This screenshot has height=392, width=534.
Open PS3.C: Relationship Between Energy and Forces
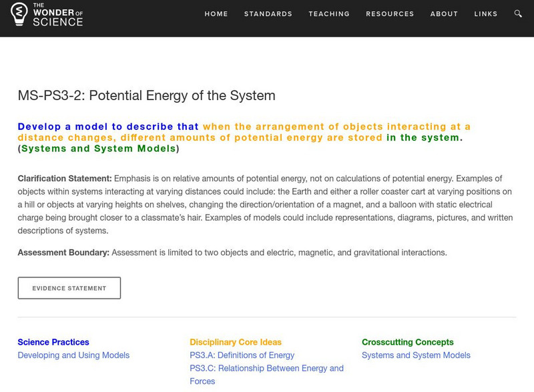click(266, 368)
